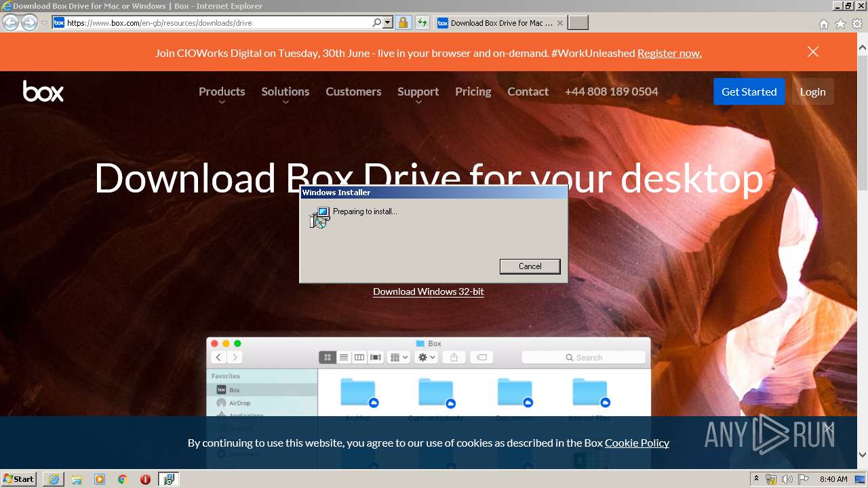Viewport: 868px width, 488px height.
Task: Click the Show desktop button on the taskbar
Action: tap(861, 479)
